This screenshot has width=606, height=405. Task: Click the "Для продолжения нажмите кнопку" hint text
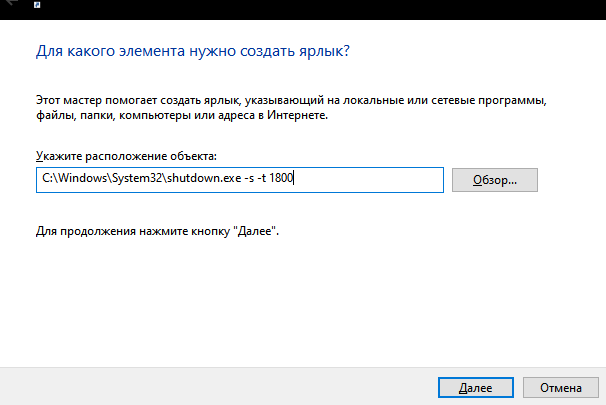click(x=156, y=231)
